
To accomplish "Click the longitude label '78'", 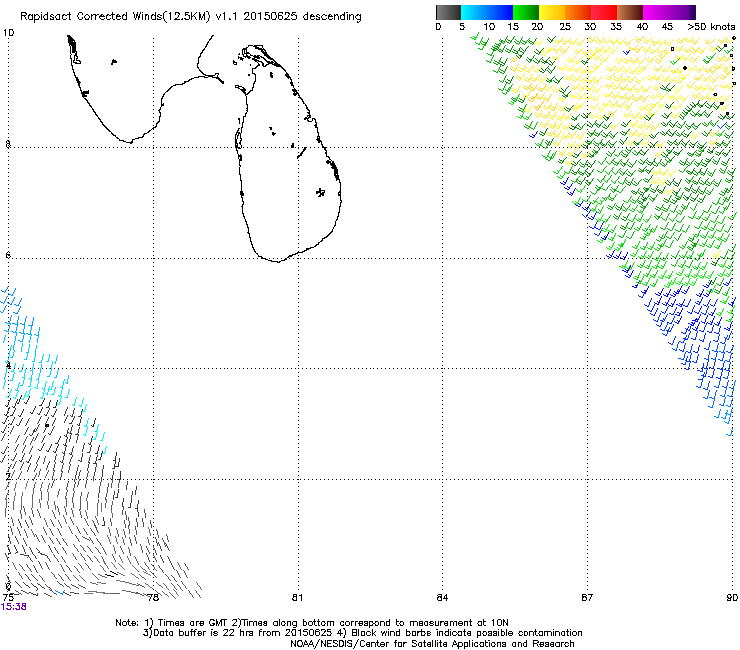I will click(152, 598).
